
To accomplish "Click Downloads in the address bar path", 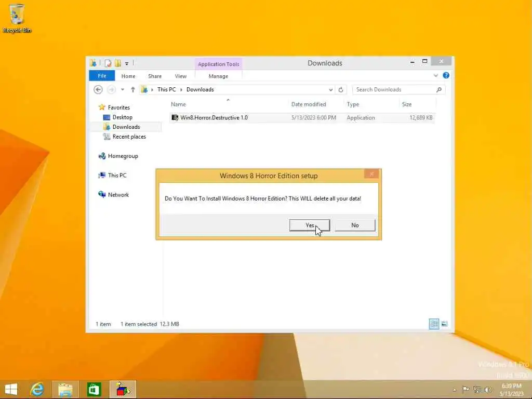I will (200, 89).
